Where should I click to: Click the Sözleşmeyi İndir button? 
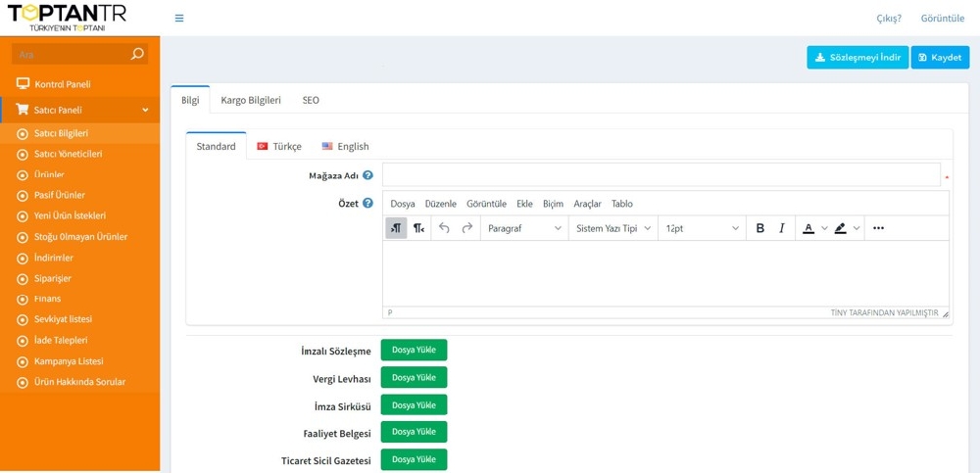(857, 58)
